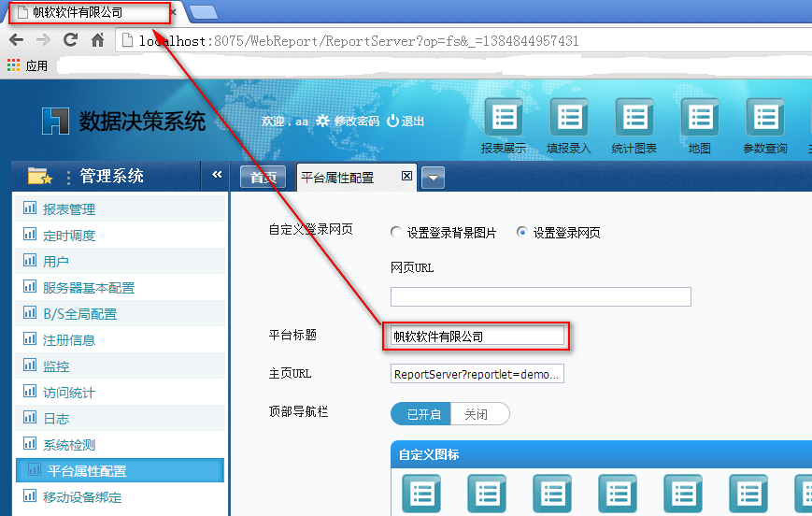The height and width of the screenshot is (516, 812).
Task: Click the 主页URL input field
Action: pyautogui.click(x=477, y=374)
